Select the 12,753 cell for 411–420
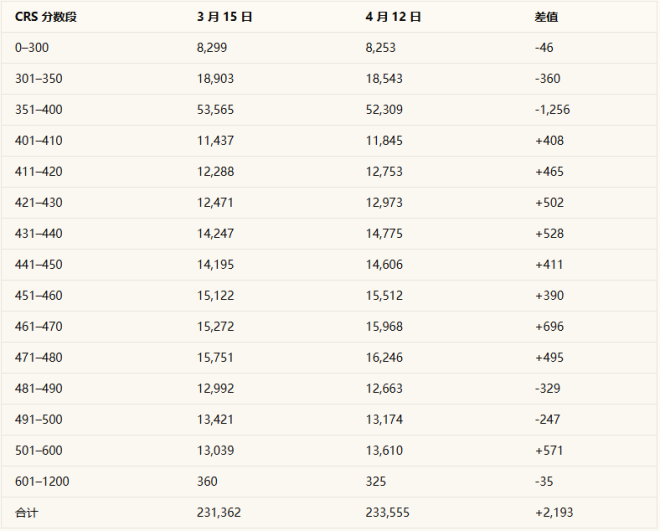 (385, 171)
